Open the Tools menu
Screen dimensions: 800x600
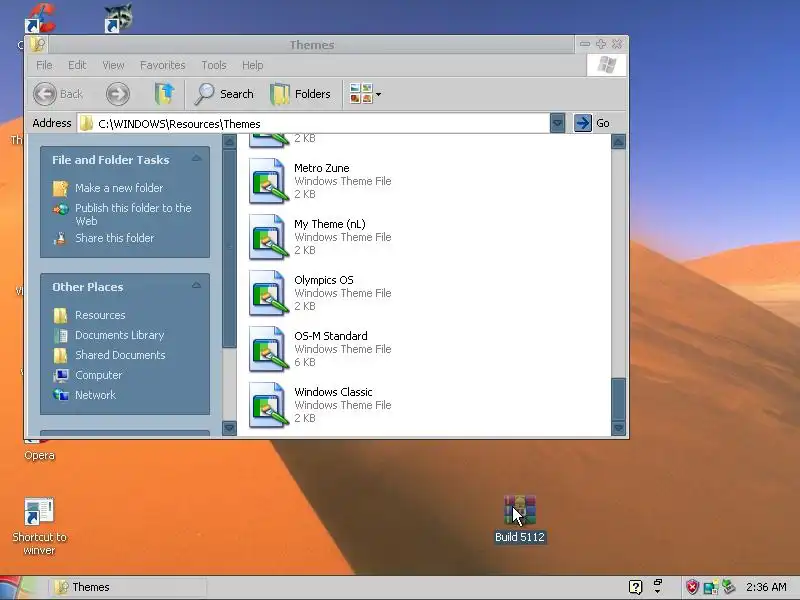[214, 65]
